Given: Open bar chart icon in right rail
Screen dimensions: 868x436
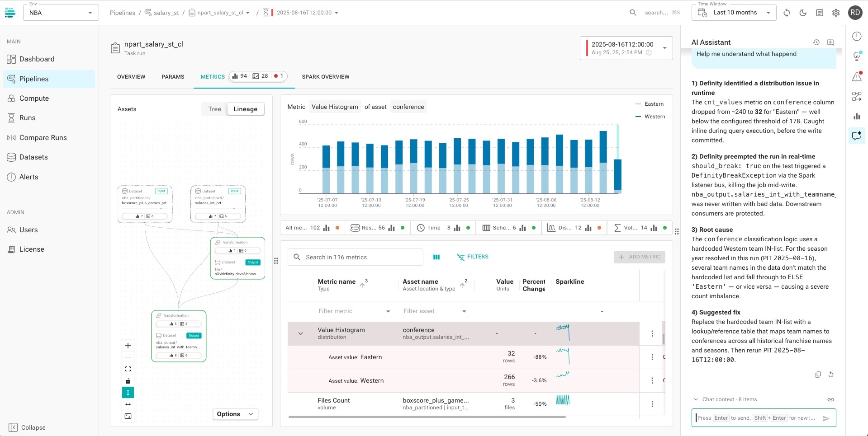Looking at the screenshot, I should coord(857,116).
